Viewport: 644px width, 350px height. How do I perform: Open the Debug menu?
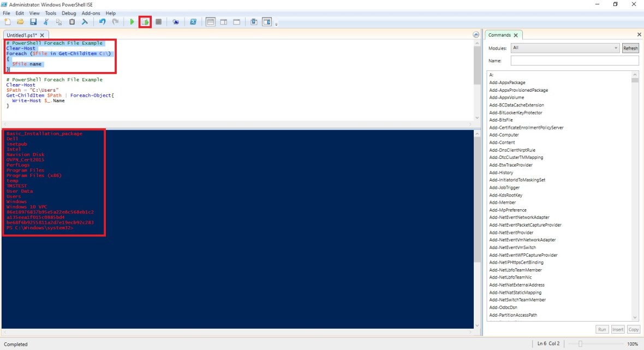(x=69, y=13)
